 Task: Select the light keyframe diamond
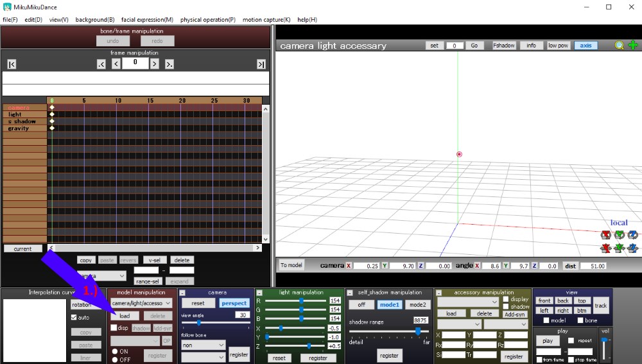click(x=52, y=114)
